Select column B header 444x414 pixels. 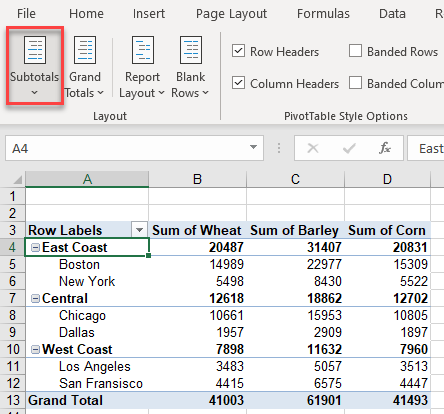click(197, 179)
